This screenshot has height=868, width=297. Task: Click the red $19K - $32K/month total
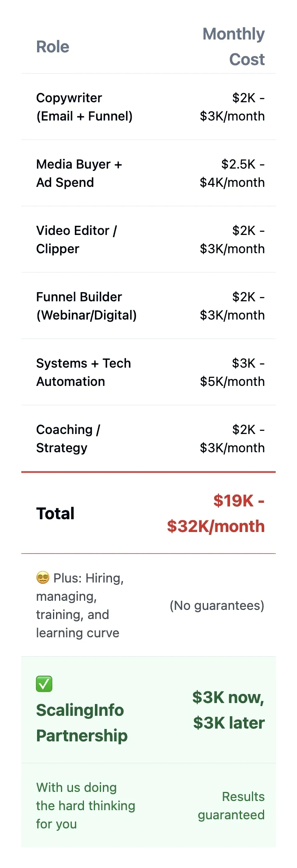click(216, 513)
